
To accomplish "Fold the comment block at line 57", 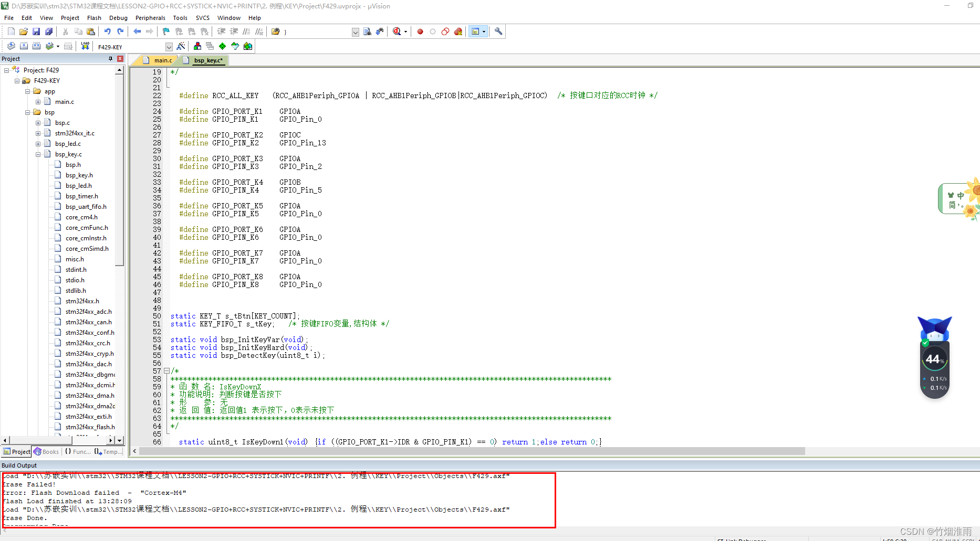I will [166, 371].
